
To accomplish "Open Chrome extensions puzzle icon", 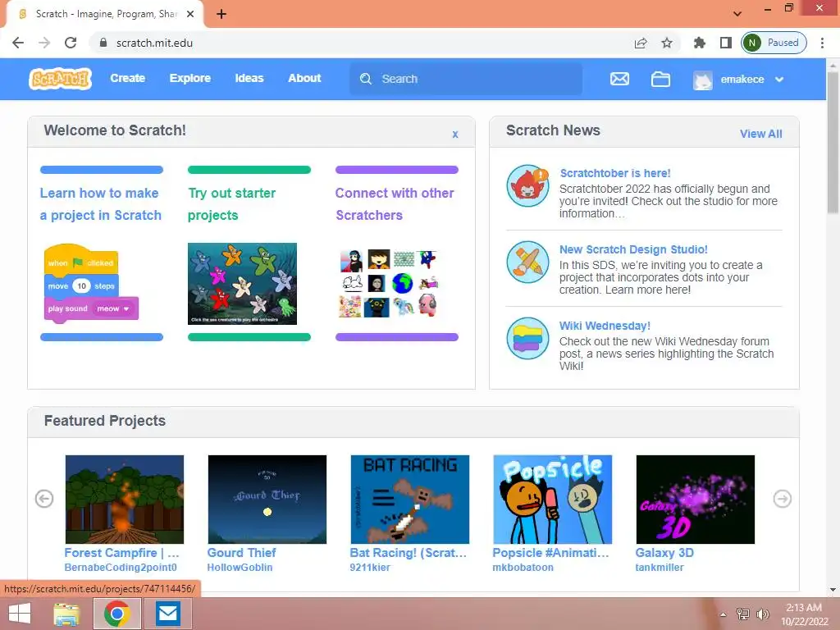I will (699, 43).
